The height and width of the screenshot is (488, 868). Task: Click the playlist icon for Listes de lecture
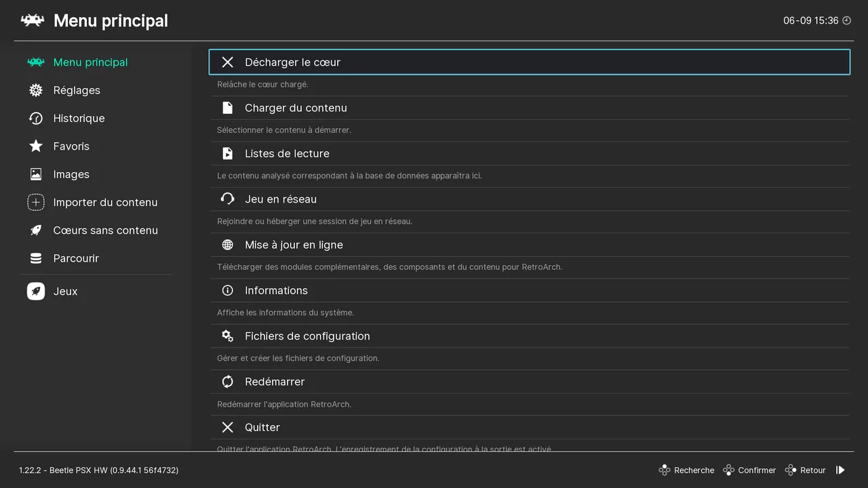point(228,153)
